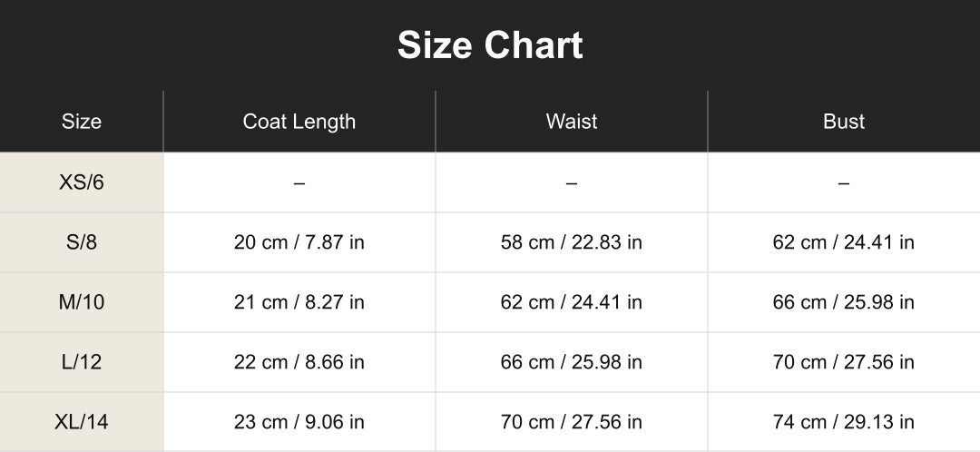Click the XS/6 Waist dash cell
This screenshot has width=980, height=452.
[572, 182]
